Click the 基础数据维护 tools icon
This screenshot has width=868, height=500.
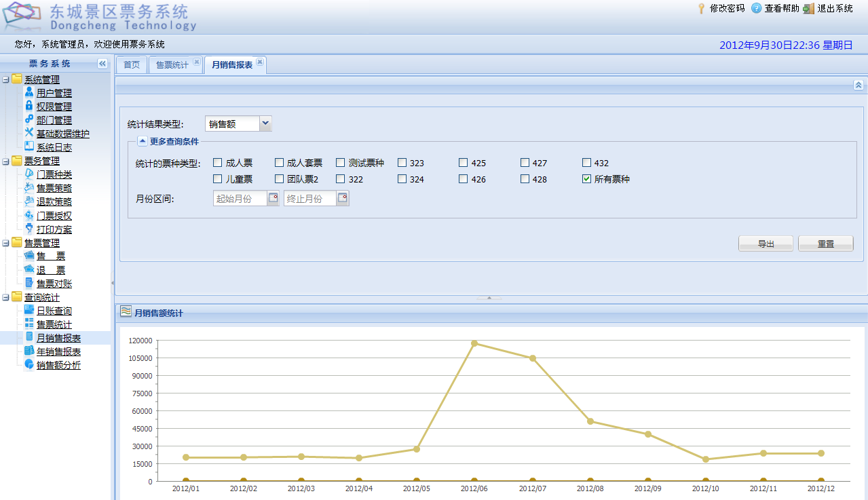(29, 133)
